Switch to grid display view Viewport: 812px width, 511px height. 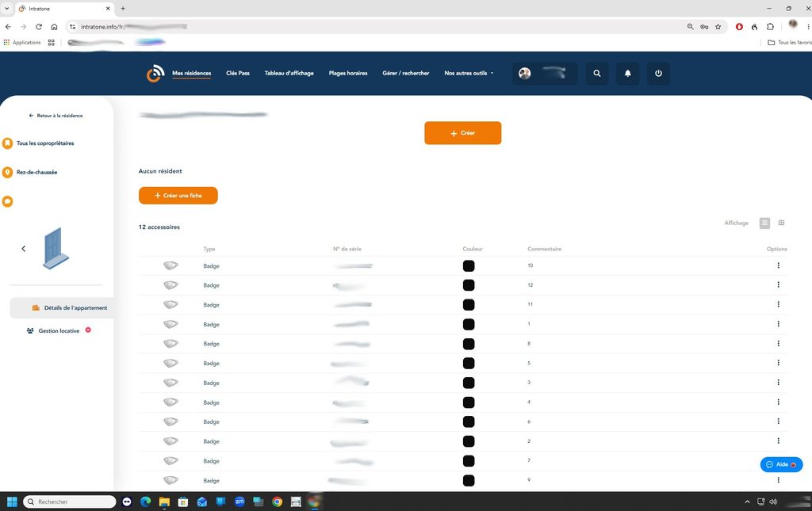click(x=781, y=223)
